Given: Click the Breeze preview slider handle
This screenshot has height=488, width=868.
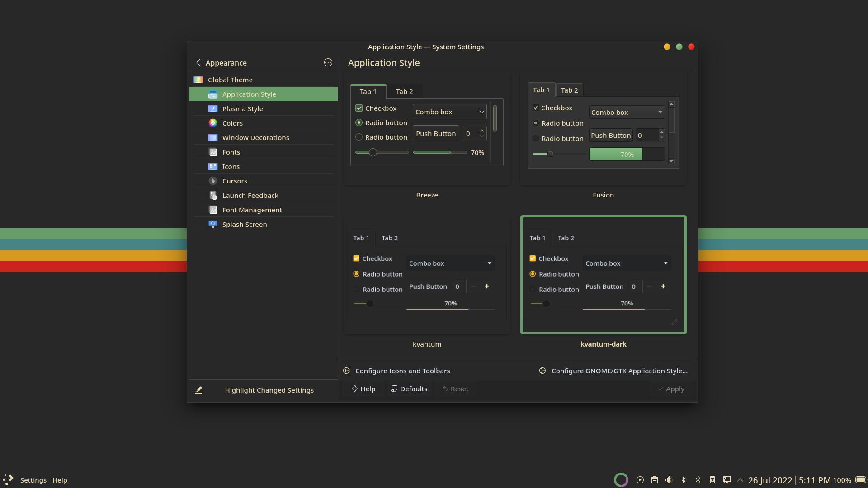Looking at the screenshot, I should 373,152.
